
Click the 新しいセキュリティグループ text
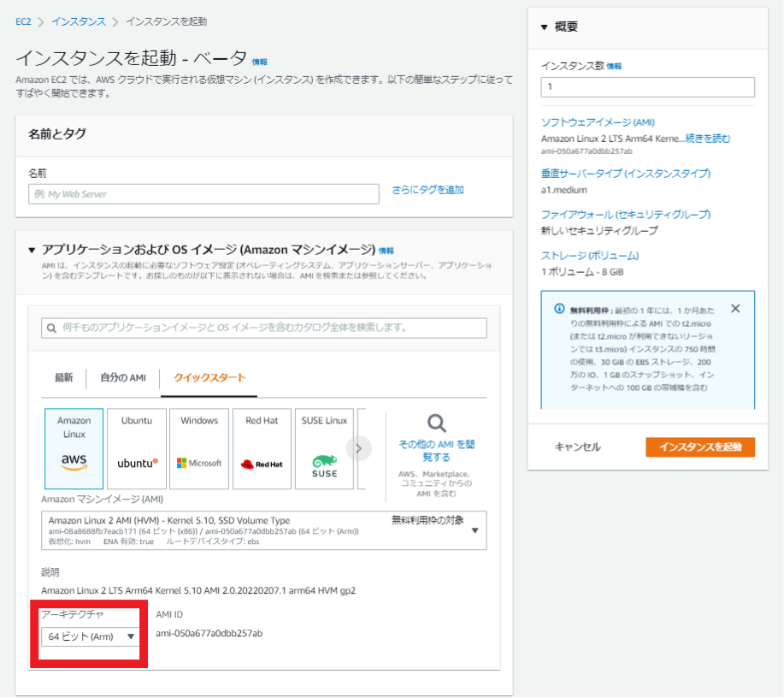point(599,231)
